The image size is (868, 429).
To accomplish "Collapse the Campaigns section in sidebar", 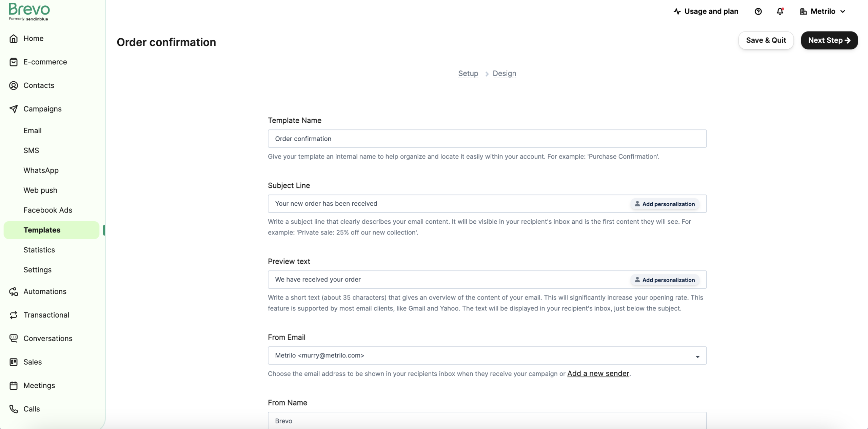I will [x=42, y=109].
